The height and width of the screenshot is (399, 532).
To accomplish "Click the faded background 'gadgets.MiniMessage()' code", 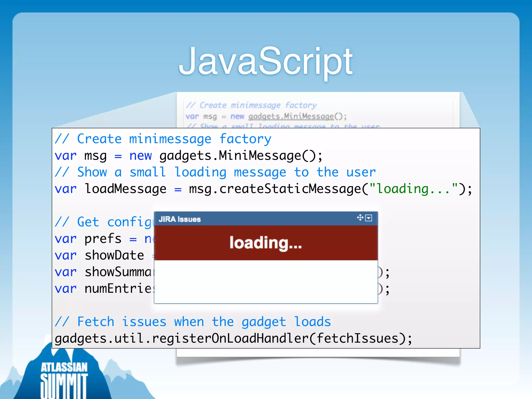I will 297,116.
